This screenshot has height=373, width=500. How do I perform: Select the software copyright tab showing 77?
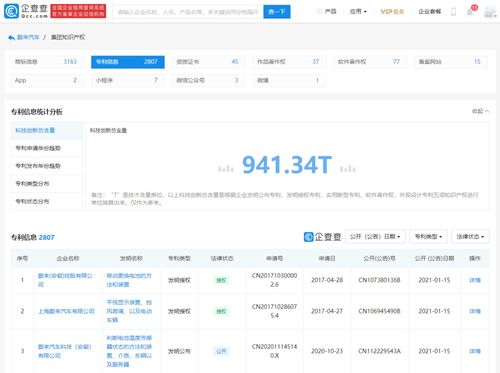click(370, 62)
